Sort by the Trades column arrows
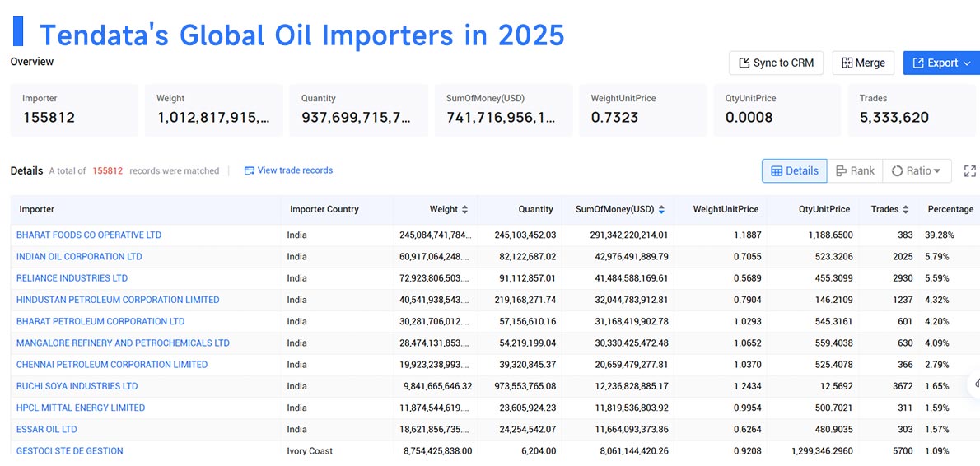The image size is (980, 466). click(x=905, y=209)
